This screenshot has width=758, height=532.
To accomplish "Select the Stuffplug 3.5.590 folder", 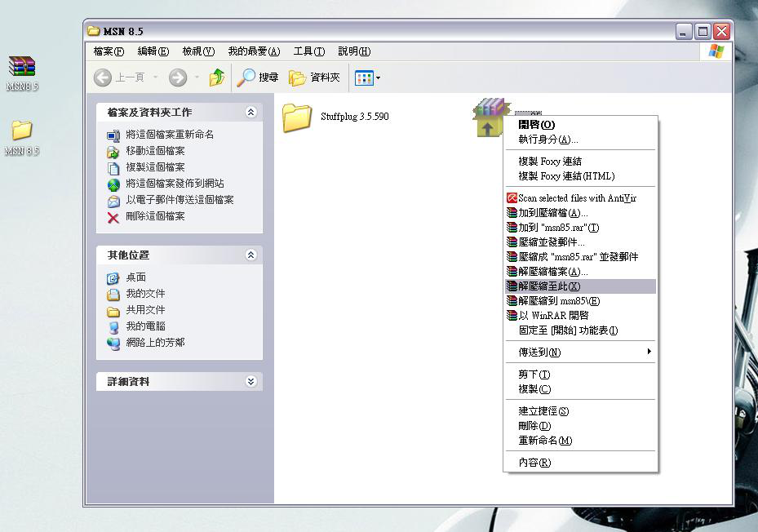I will pos(336,117).
